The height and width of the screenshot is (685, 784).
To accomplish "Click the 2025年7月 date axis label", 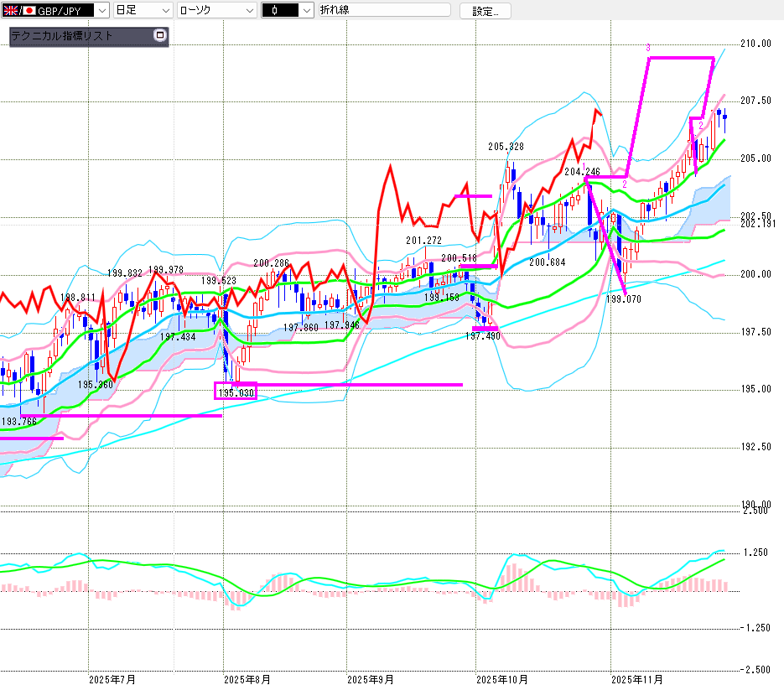I will tap(112, 677).
